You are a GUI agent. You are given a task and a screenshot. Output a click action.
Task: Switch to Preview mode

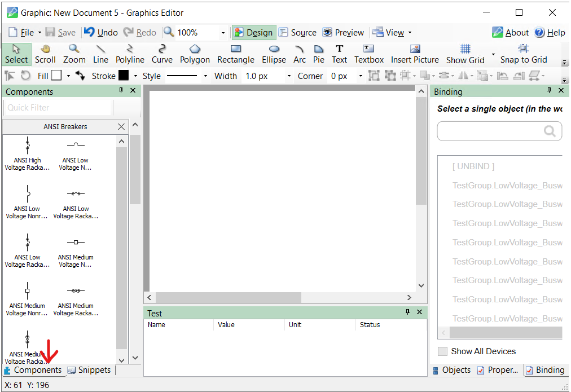pyautogui.click(x=344, y=32)
